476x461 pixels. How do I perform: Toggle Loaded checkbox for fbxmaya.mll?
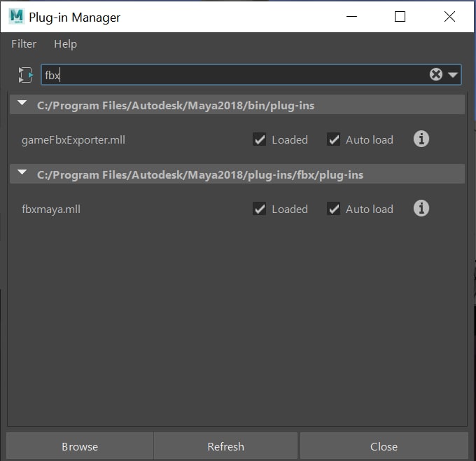point(259,209)
